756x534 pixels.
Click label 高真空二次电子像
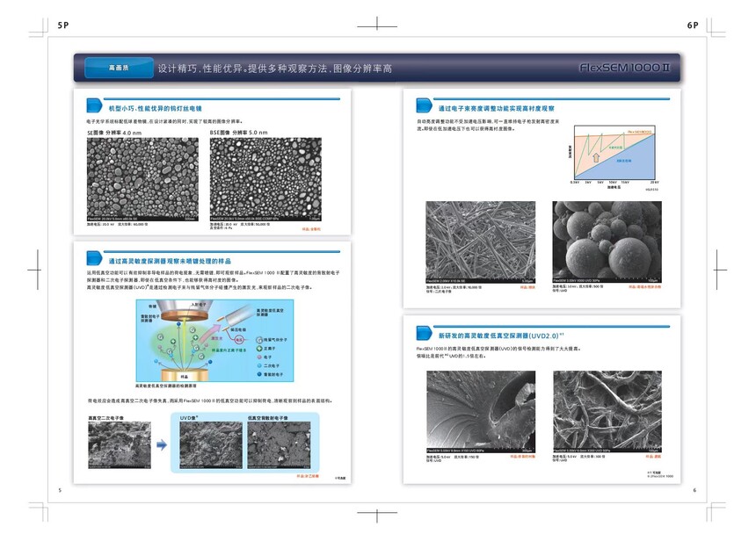pos(106,418)
